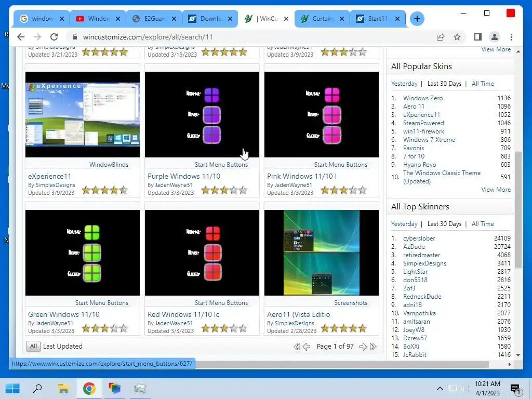
Task: Open the taskbar clock and date
Action: pyautogui.click(x=487, y=389)
